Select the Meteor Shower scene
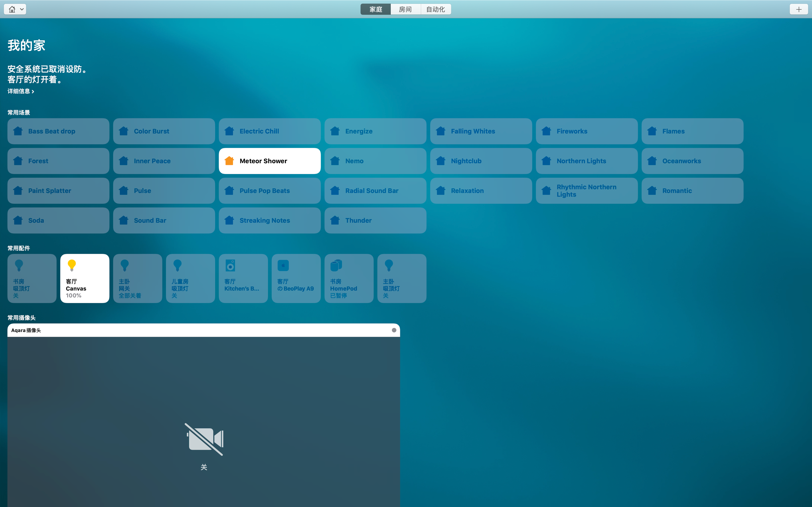The height and width of the screenshot is (507, 812). pos(269,161)
